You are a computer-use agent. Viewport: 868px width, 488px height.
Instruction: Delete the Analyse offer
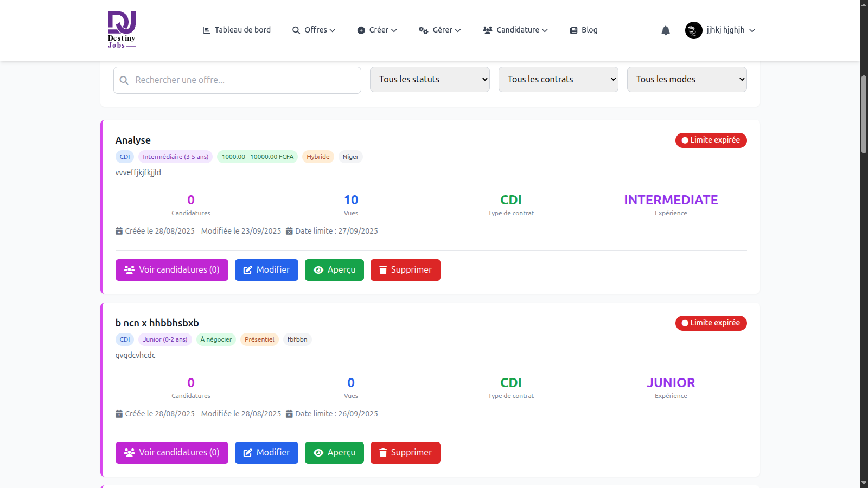(x=405, y=270)
